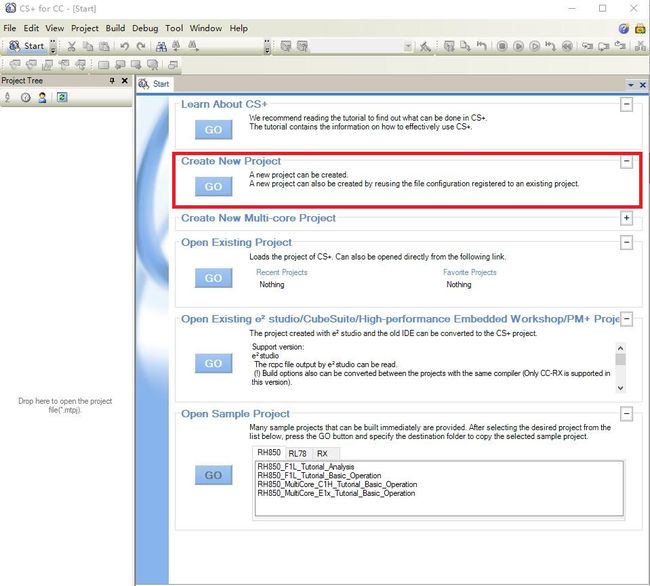Collapse the Open Existing Project section
The width and height of the screenshot is (650, 586).
tap(626, 242)
